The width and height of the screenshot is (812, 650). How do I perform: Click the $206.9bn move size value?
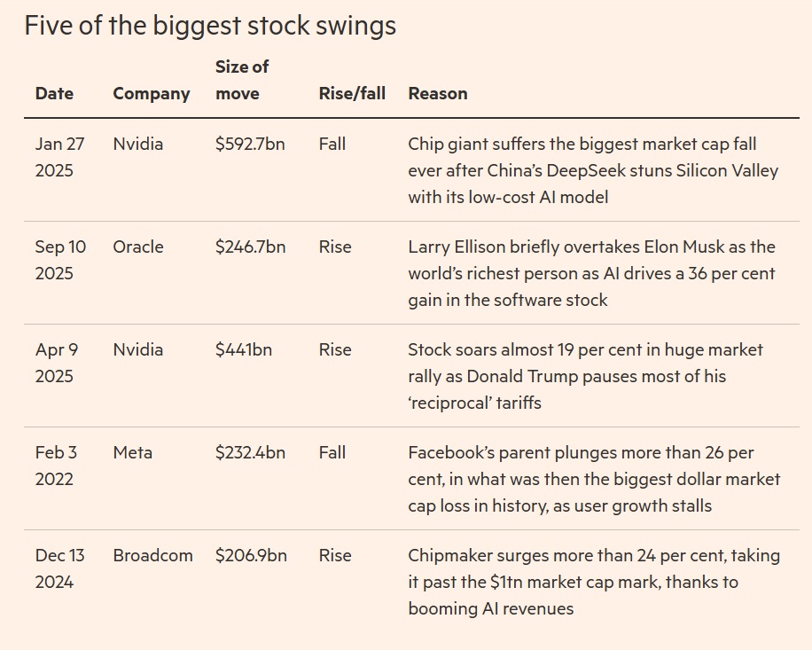click(251, 555)
